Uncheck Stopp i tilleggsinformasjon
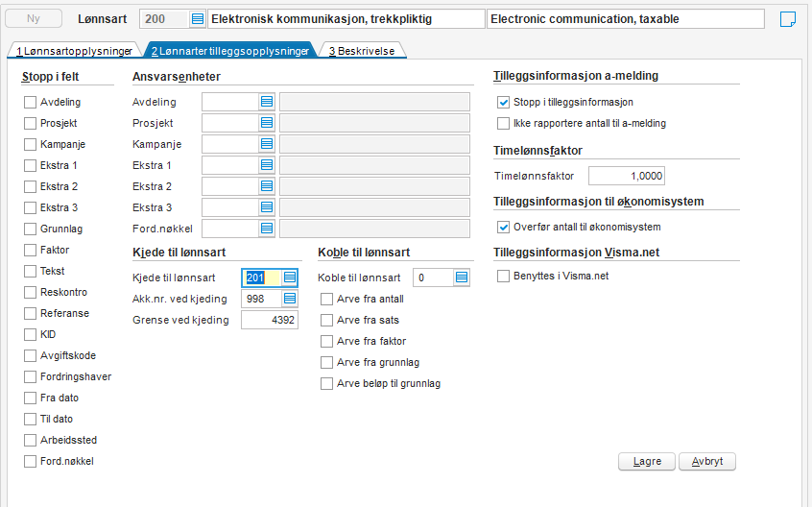 (x=503, y=102)
